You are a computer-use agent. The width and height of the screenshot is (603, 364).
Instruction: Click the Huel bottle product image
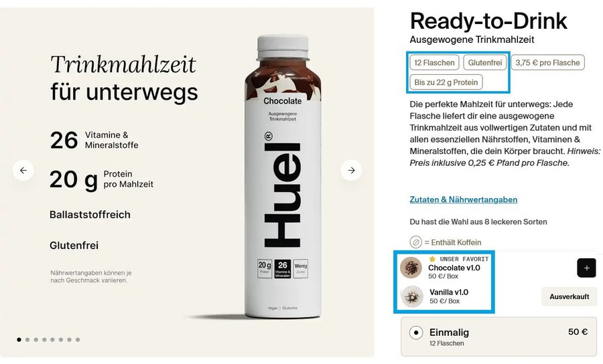click(x=283, y=177)
